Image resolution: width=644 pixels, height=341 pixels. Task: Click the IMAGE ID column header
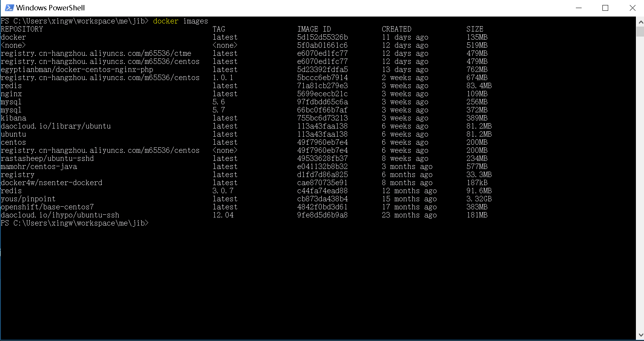tap(314, 29)
